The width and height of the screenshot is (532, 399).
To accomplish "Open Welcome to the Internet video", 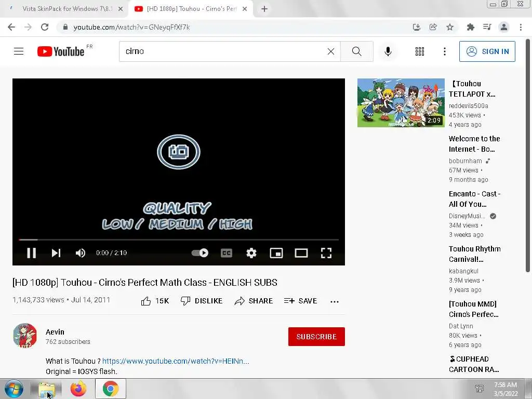I will pyautogui.click(x=474, y=144).
